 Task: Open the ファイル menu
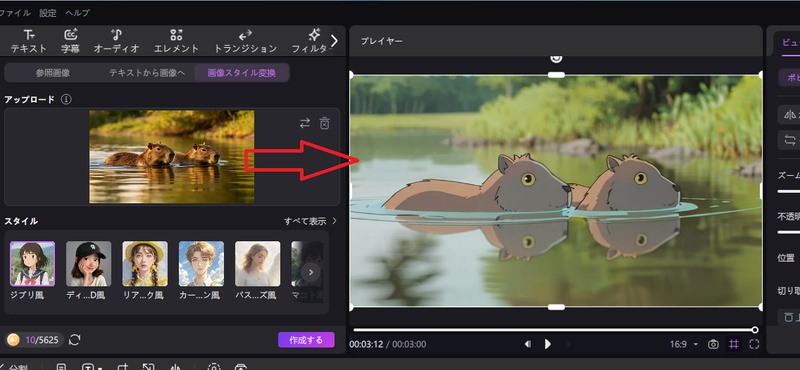(15, 13)
